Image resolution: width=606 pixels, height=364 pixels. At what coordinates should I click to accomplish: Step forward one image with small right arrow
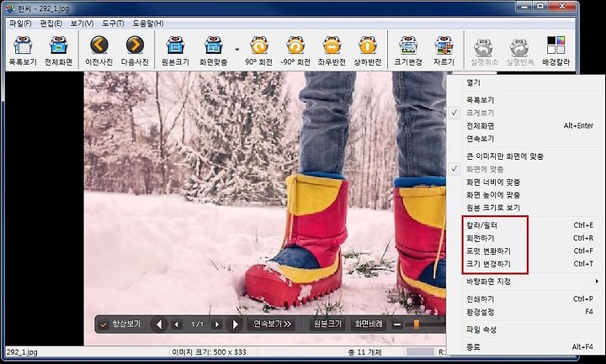click(x=217, y=324)
